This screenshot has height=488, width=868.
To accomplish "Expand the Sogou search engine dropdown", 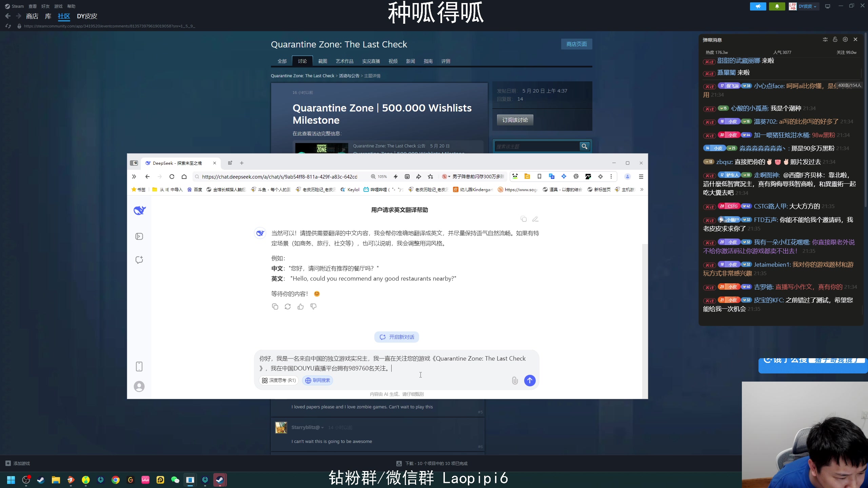I will 449,177.
